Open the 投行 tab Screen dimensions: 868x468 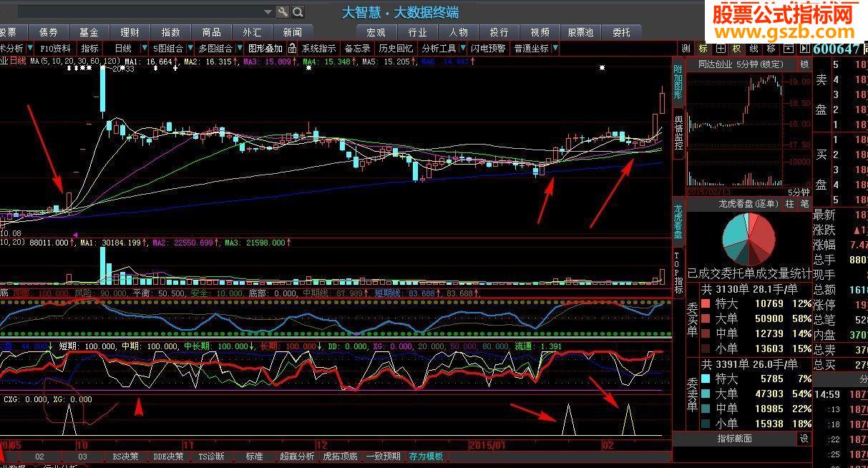[x=499, y=32]
